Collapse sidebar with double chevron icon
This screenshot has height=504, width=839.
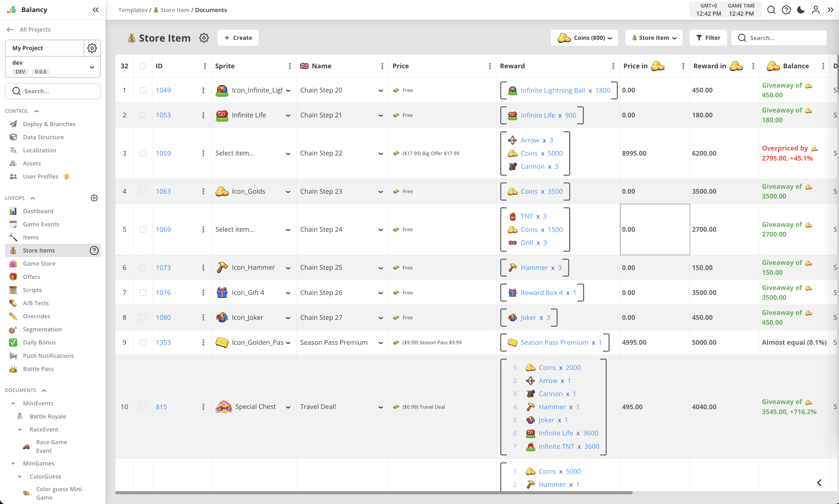tap(95, 10)
